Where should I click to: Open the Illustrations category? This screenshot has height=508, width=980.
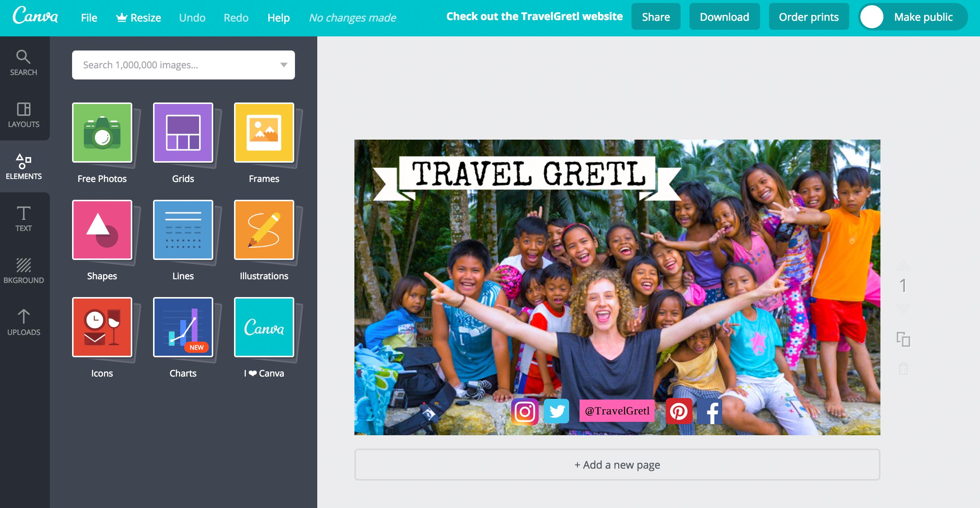264,229
